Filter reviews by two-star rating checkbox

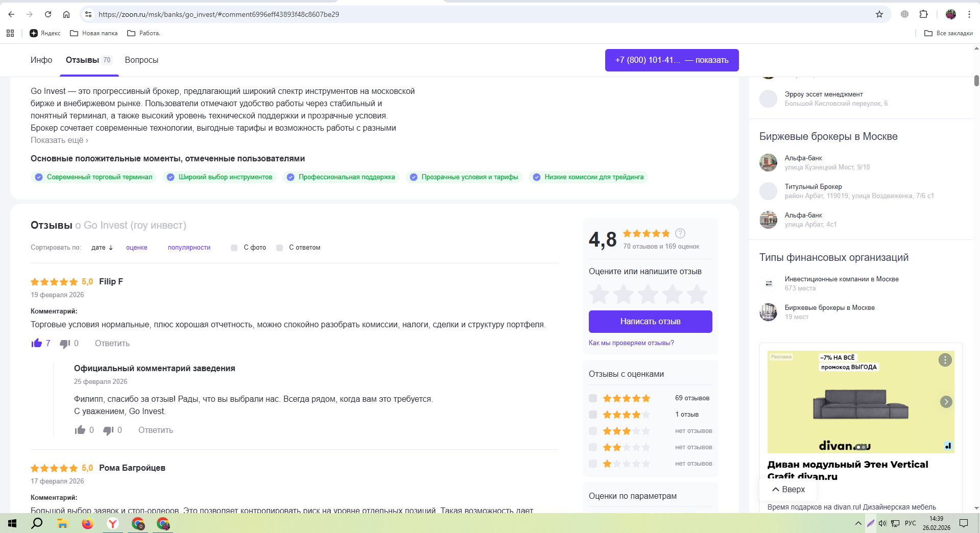pos(593,447)
